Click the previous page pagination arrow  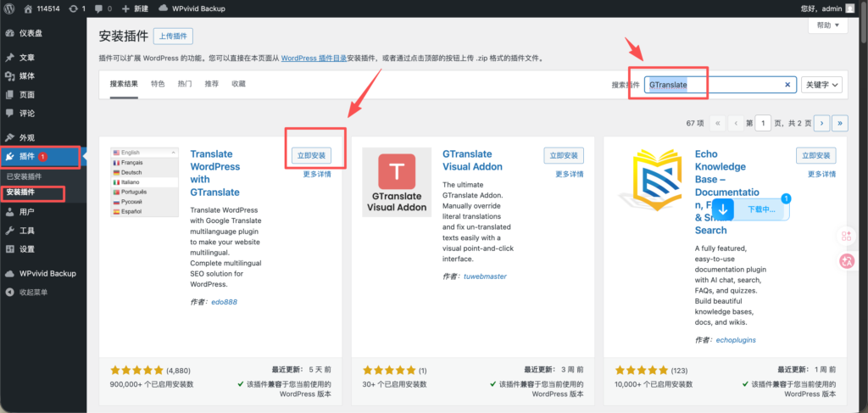(736, 123)
